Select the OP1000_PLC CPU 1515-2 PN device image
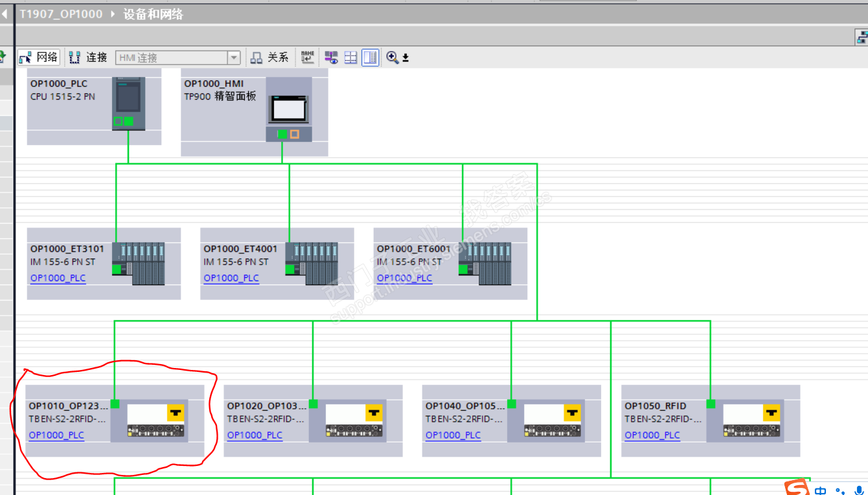 pyautogui.click(x=128, y=104)
